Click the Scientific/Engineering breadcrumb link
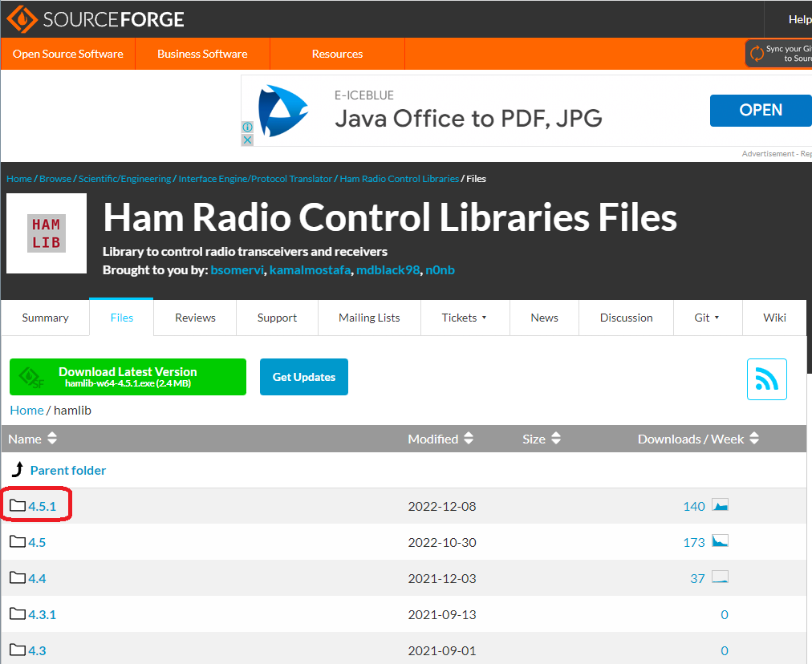Viewport: 812px width, 664px height. tap(125, 179)
